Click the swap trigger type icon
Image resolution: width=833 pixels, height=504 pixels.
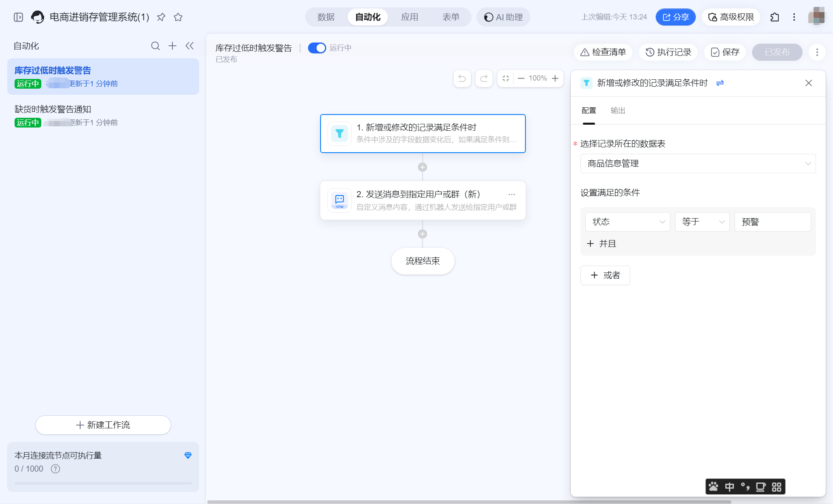(x=720, y=83)
